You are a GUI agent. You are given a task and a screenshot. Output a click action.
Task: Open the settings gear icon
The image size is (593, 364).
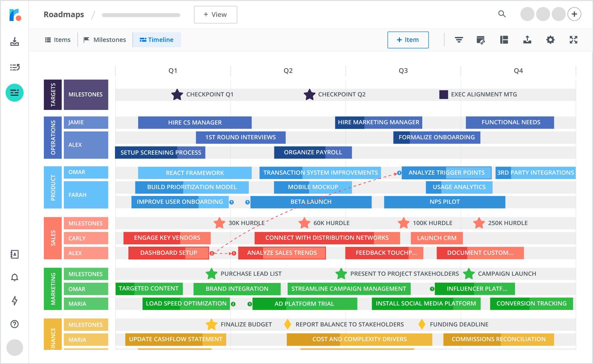coord(550,40)
